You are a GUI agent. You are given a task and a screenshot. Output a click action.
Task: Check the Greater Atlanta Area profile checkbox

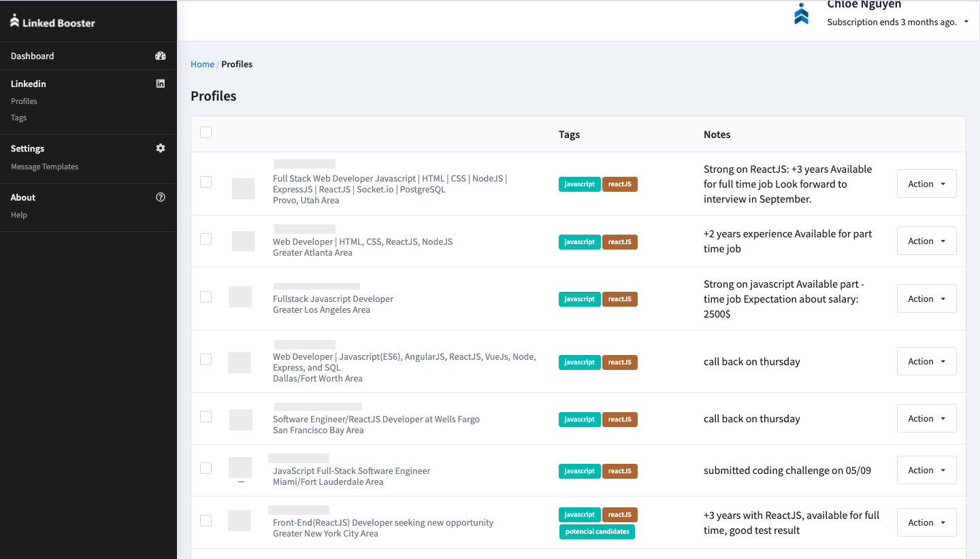coord(206,239)
